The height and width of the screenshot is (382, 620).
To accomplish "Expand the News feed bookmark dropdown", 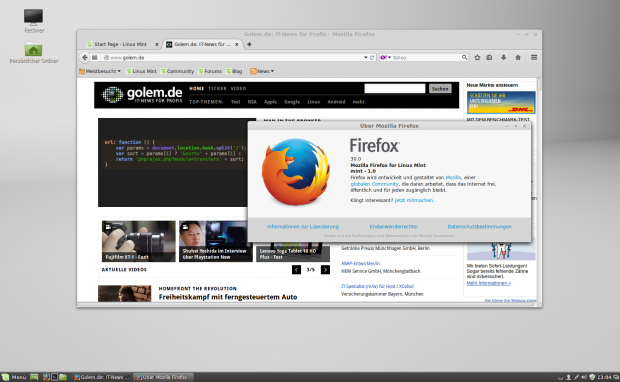I will (262, 71).
